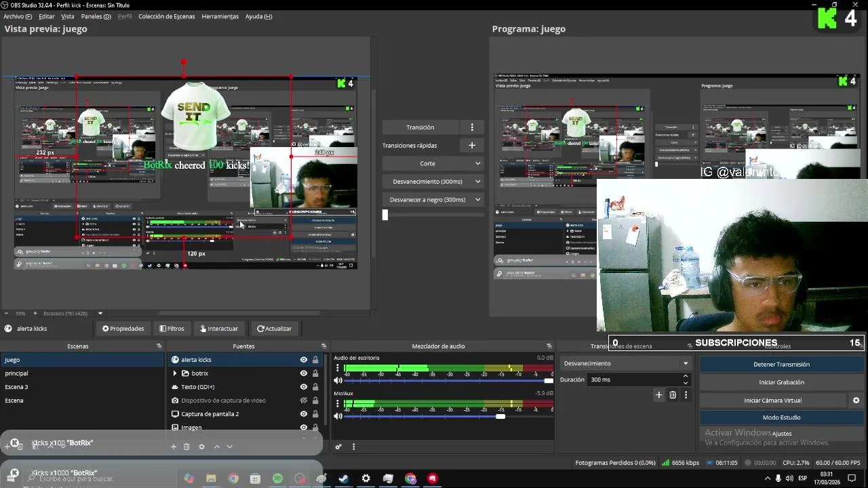Image resolution: width=868 pixels, height=488 pixels.
Task: Open Colección de Escenas menu
Action: (x=166, y=16)
